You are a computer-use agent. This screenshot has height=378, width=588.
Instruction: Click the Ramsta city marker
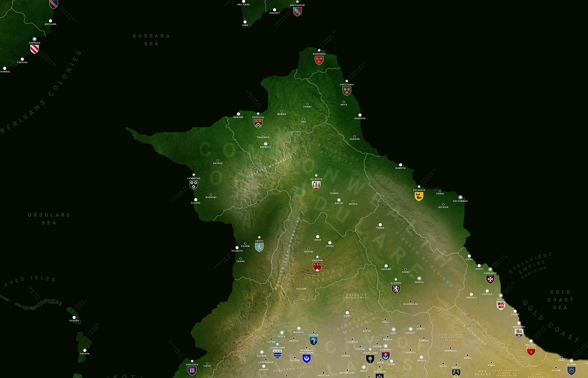click(x=401, y=165)
